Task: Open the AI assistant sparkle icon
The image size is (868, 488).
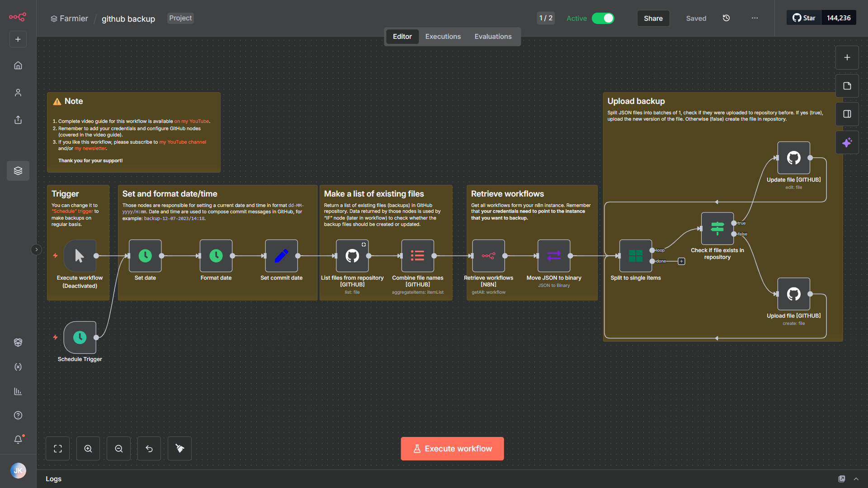Action: click(x=847, y=143)
